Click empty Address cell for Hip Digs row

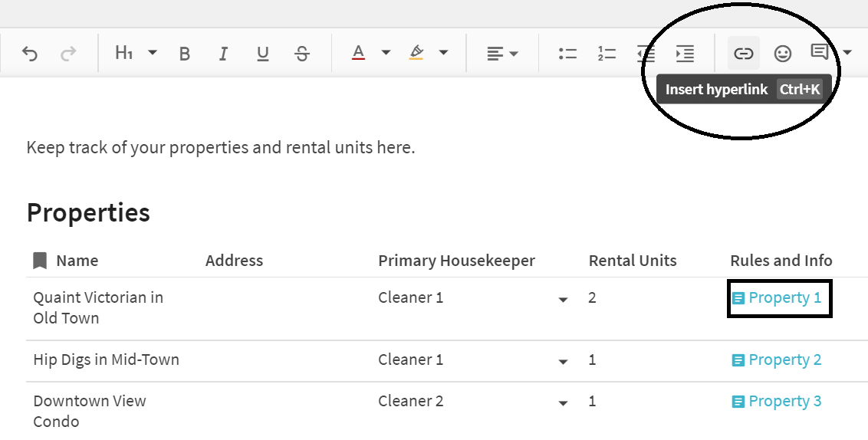[x=285, y=361]
